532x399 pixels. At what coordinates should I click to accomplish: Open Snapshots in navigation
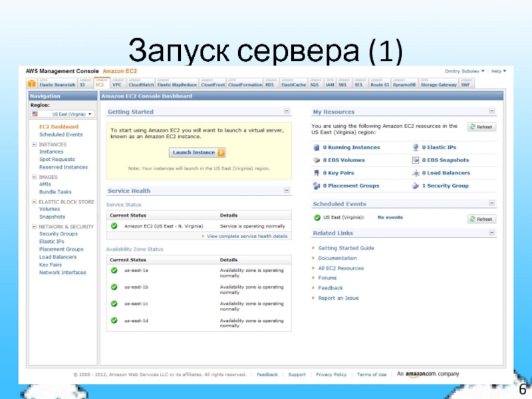tap(52, 217)
